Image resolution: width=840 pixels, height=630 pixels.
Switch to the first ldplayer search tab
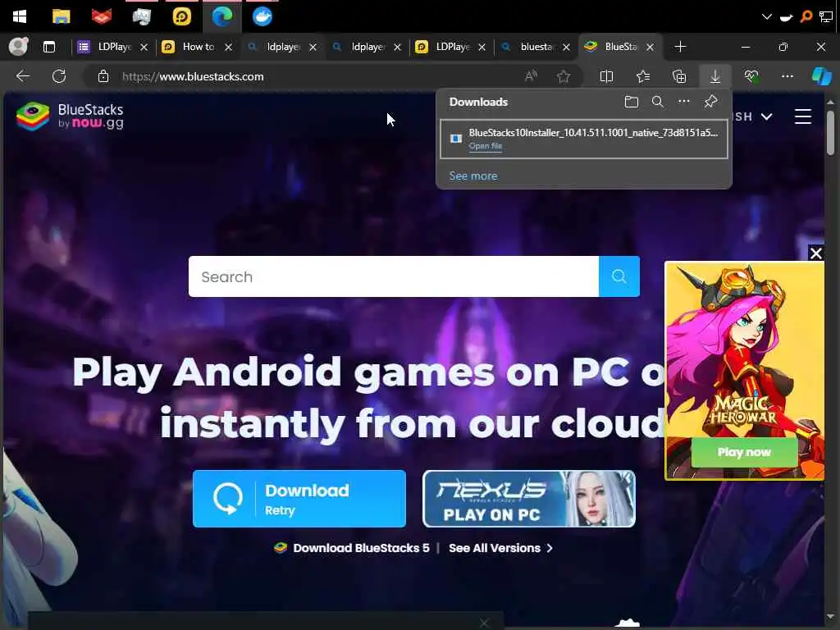(283, 47)
